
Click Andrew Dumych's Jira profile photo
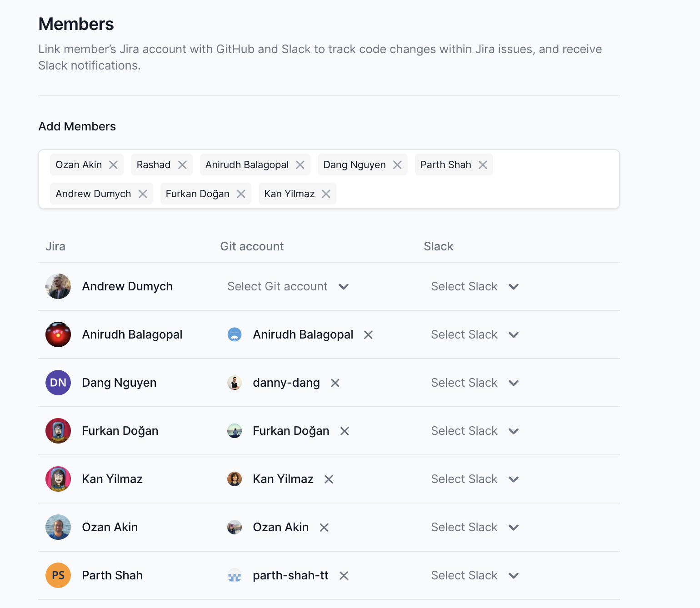(58, 286)
